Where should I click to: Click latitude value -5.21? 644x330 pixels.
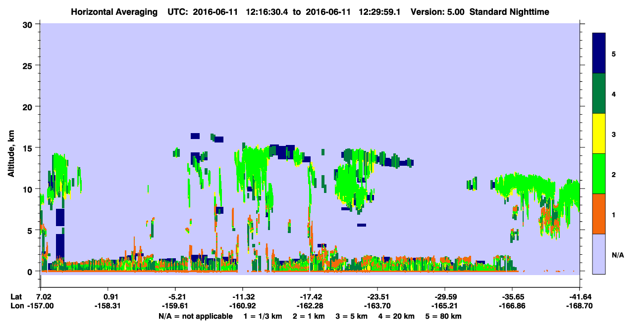click(x=178, y=297)
